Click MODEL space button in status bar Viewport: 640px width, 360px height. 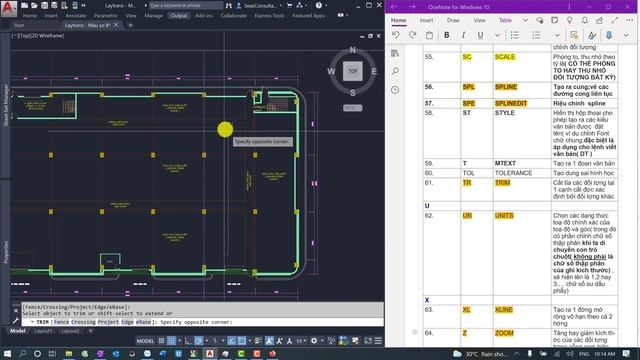coord(145,340)
